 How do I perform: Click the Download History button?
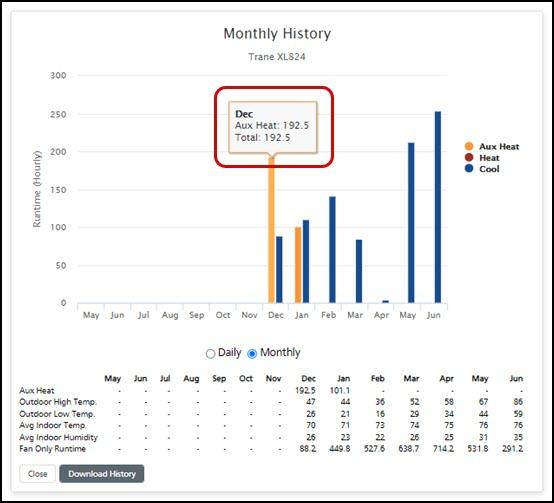(102, 474)
